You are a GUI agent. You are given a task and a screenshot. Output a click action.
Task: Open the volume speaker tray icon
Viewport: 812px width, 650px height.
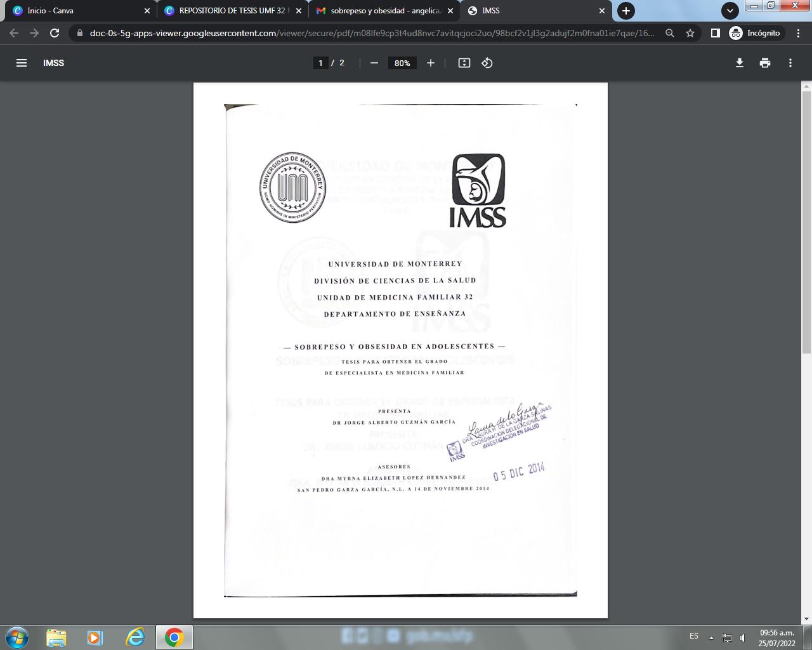[743, 637]
